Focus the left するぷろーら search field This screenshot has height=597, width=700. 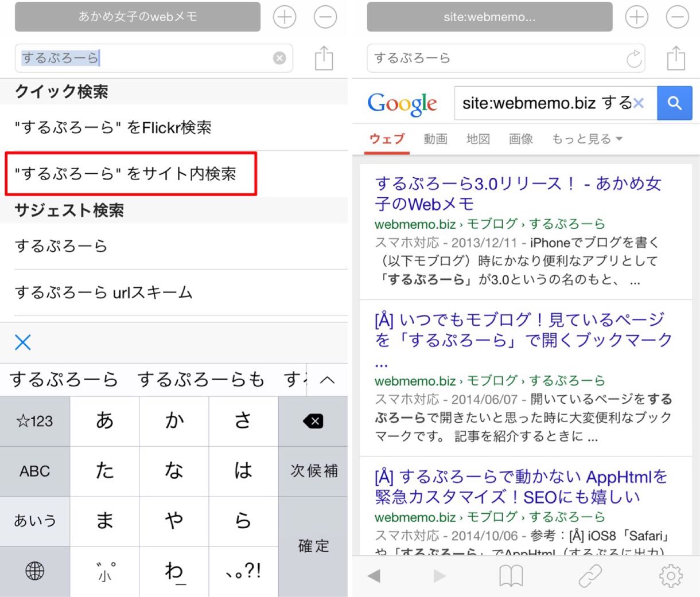[154, 58]
